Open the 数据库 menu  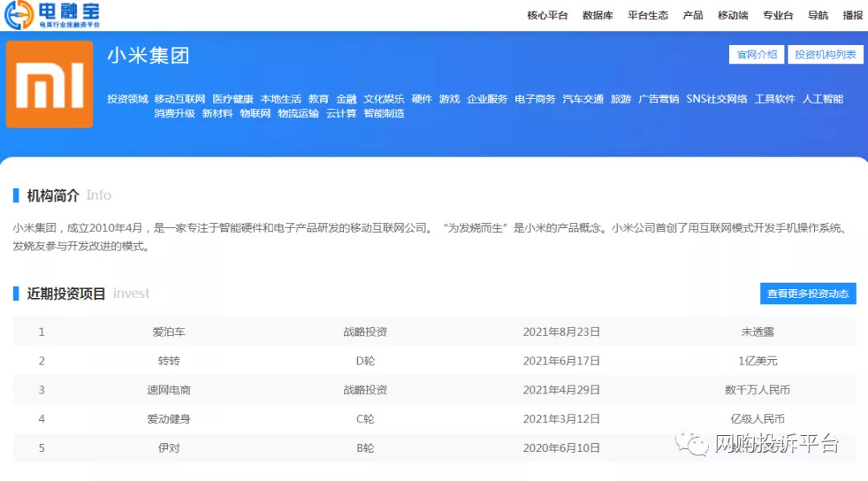click(x=597, y=15)
